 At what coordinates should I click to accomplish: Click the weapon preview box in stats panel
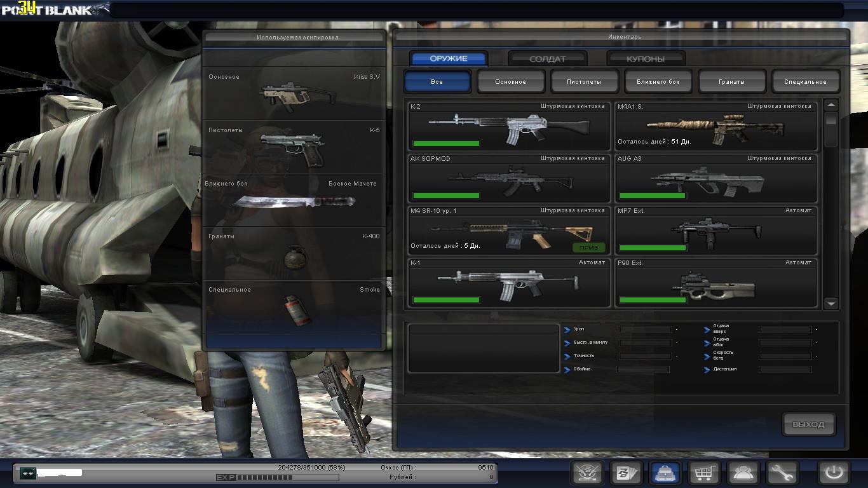click(484, 348)
